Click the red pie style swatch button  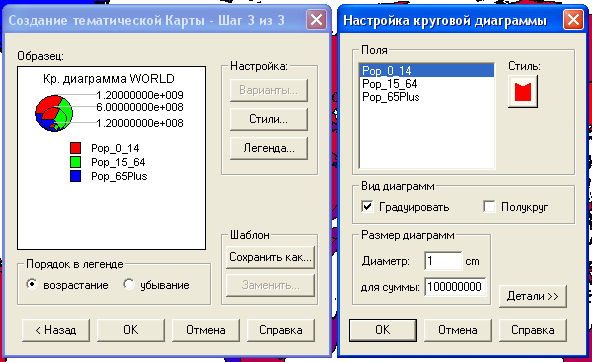pos(523,92)
